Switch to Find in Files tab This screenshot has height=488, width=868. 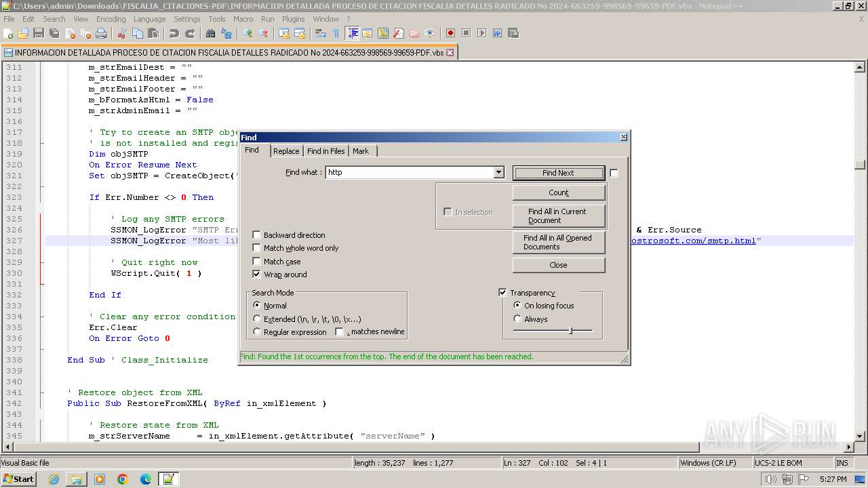325,151
